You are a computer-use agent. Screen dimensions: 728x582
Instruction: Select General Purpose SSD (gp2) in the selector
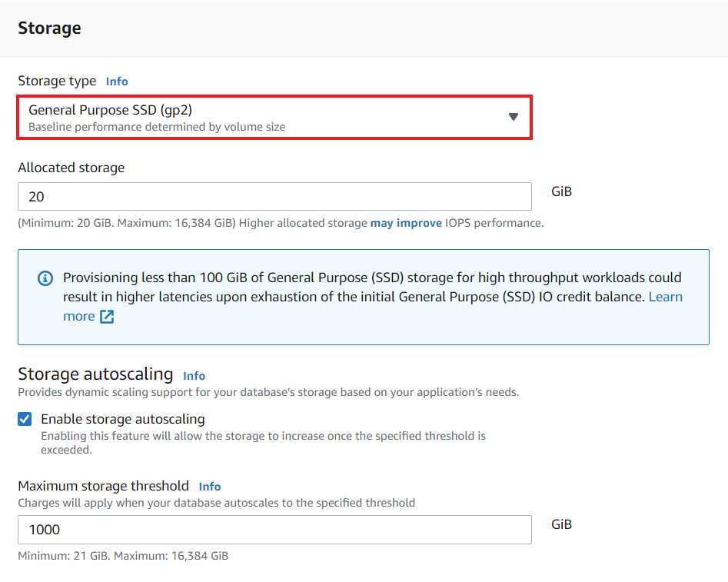pyautogui.click(x=274, y=117)
